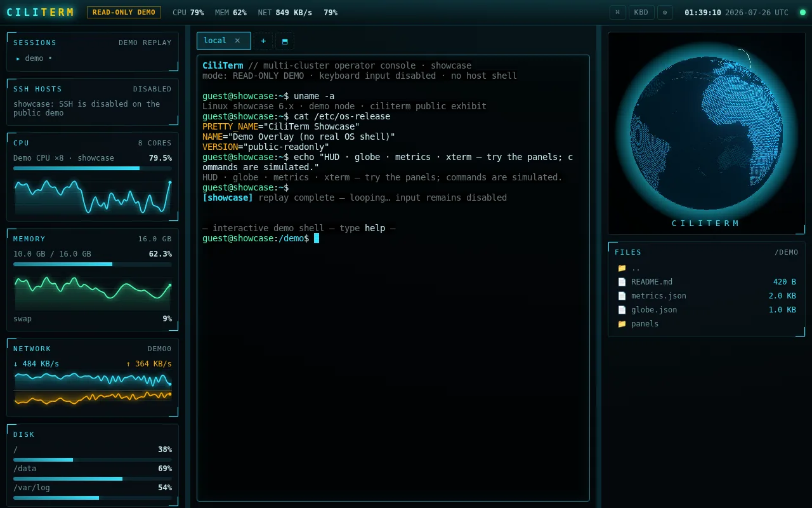
Task: Click the memory history graph
Action: click(93, 292)
